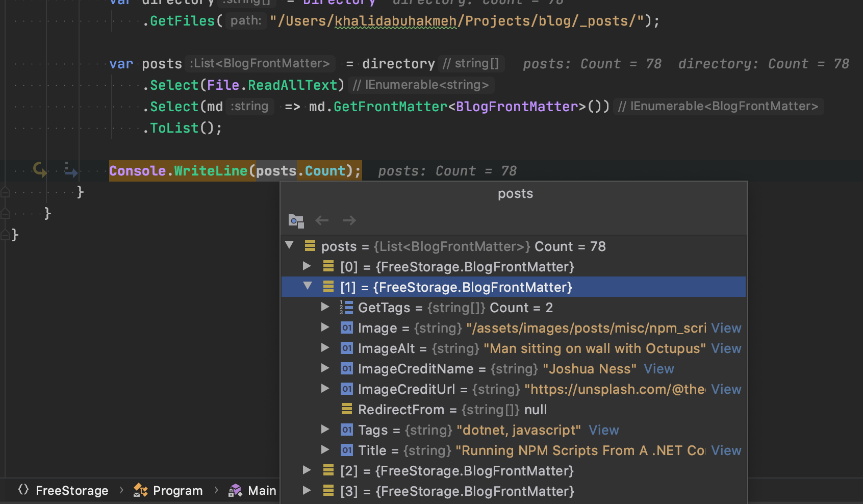Click the object icon for item [1]
Viewport: 863px width, 504px height.
point(328,287)
